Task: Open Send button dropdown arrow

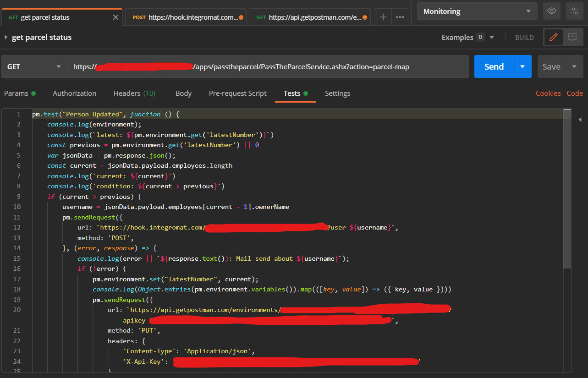Action: click(522, 66)
